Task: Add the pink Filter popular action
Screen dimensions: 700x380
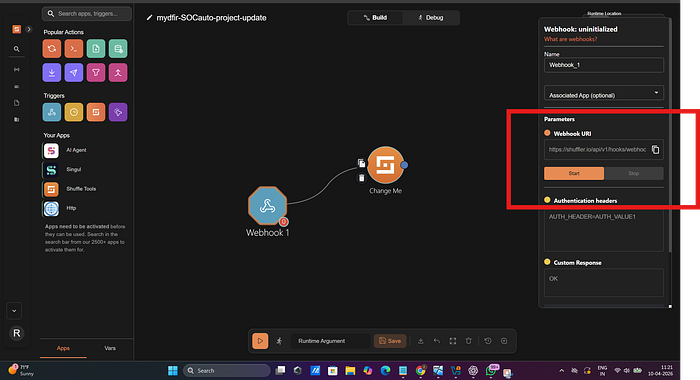Action: point(96,72)
